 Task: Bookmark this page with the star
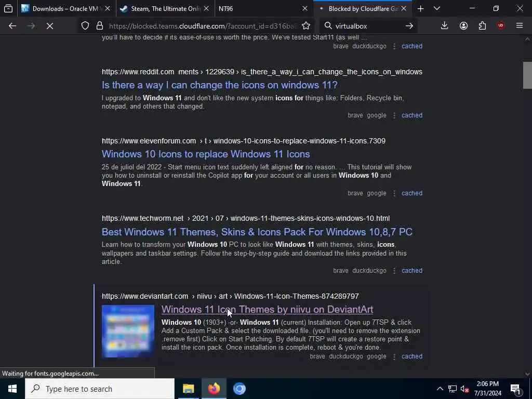305,26
